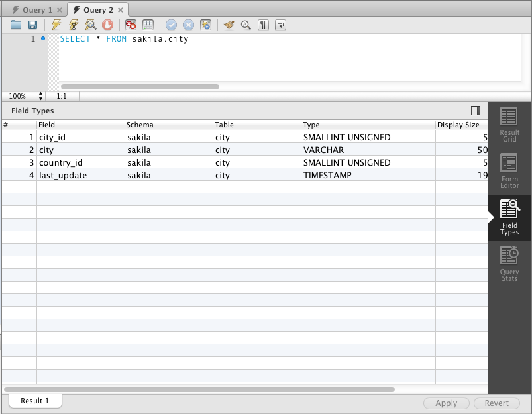
Task: Click the VARCHAR type cell for city
Action: [x=325, y=150]
